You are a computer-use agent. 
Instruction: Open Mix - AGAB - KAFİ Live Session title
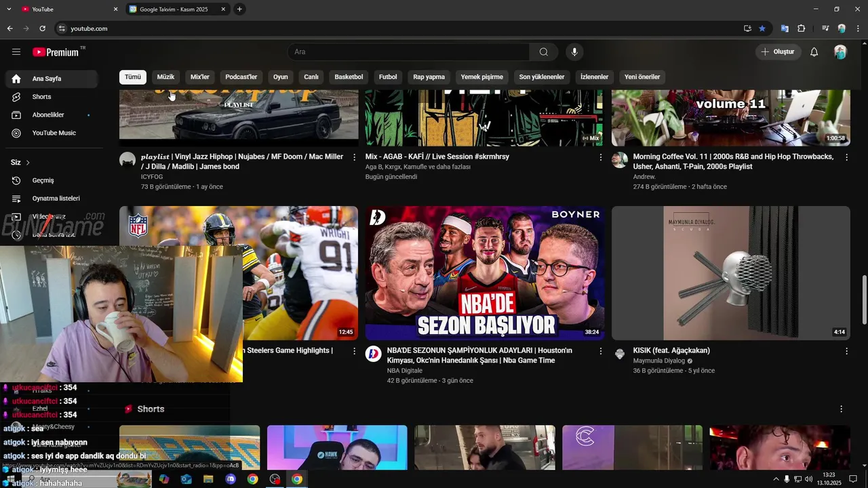pyautogui.click(x=437, y=157)
